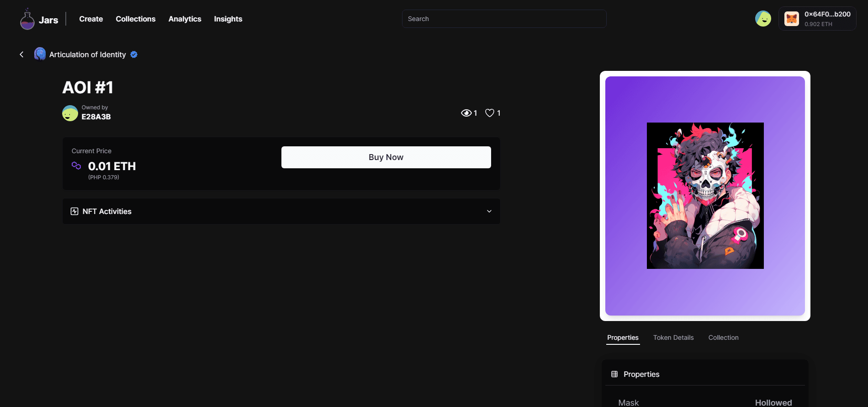Open owner E28A3B profile link
The height and width of the screenshot is (407, 868).
(96, 117)
